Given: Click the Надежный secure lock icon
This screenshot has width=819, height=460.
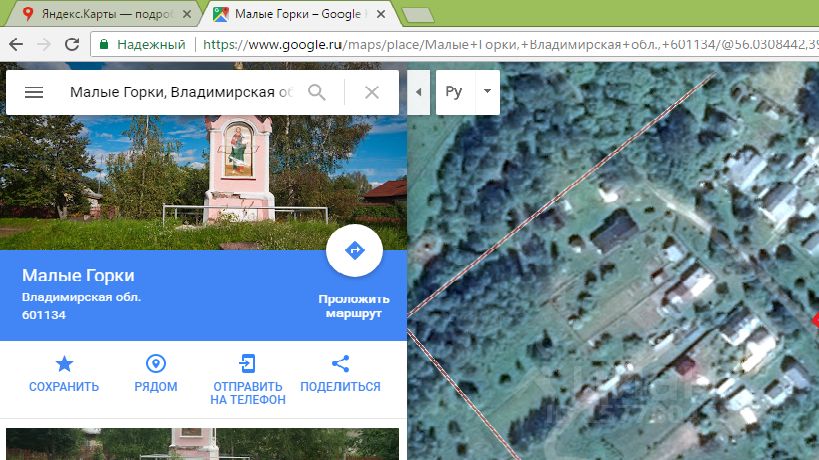Looking at the screenshot, I should (104, 44).
